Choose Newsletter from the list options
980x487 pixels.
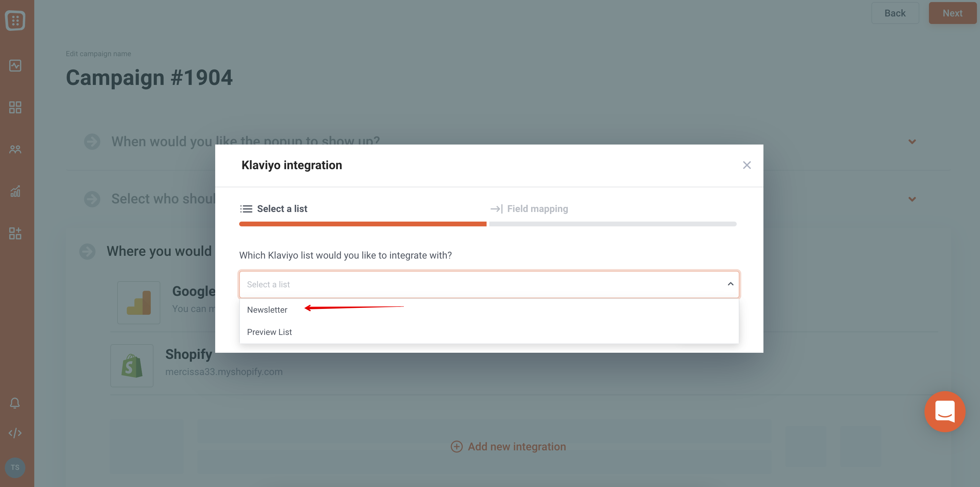pos(489,310)
